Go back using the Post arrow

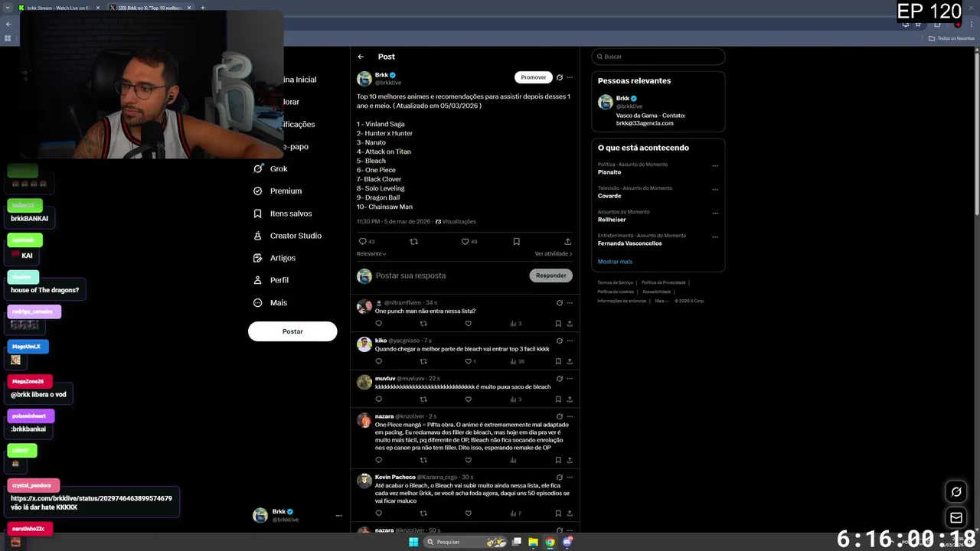click(361, 57)
